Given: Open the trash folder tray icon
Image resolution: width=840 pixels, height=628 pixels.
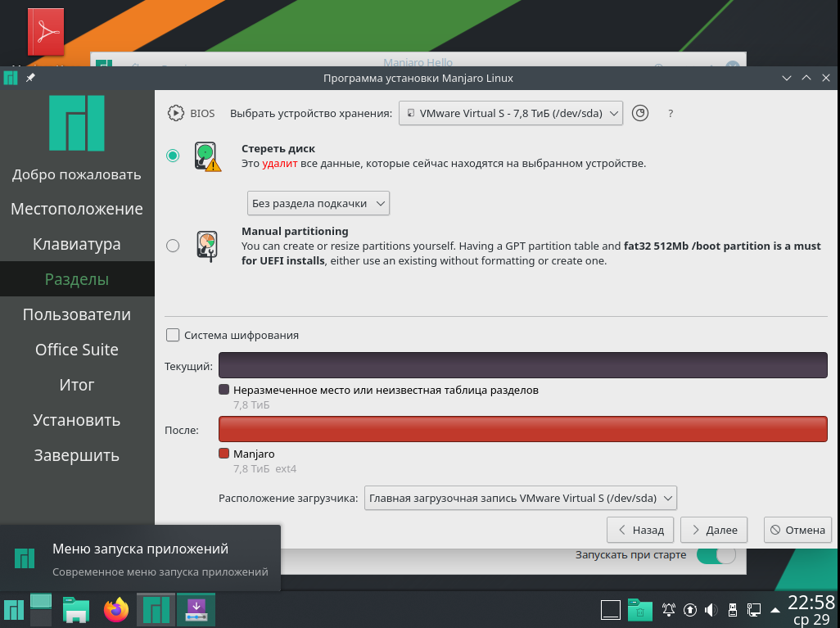Looking at the screenshot, I should [x=639, y=610].
